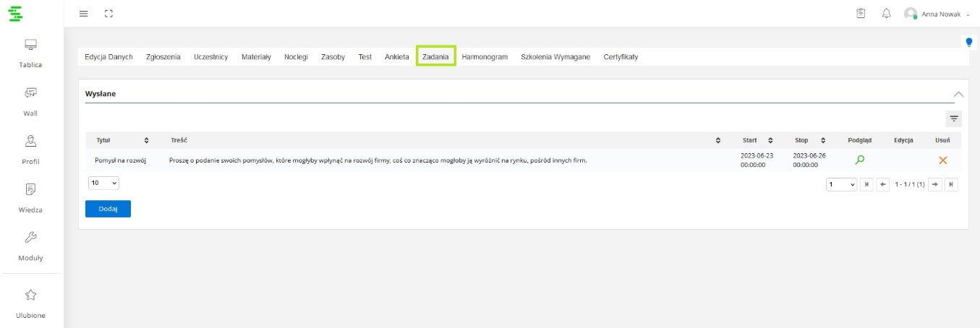Click the blue lightbulb help icon
Screen dimensions: 980x328
coord(969,42)
